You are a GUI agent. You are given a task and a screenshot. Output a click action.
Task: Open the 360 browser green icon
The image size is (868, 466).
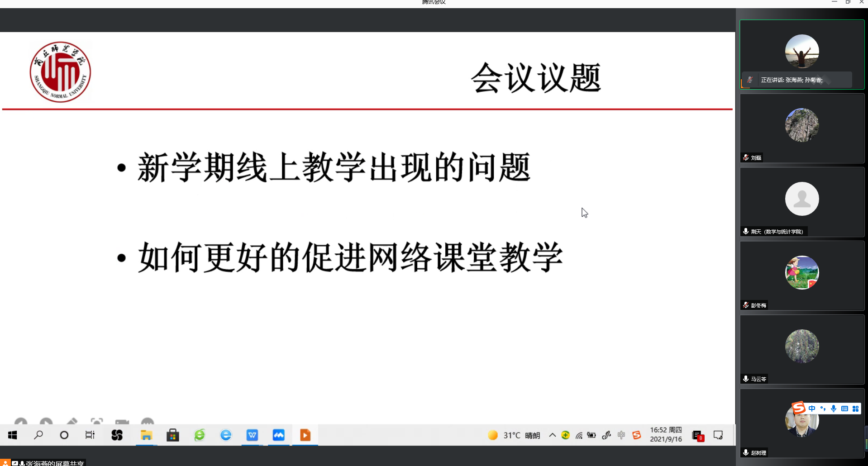coord(200,435)
